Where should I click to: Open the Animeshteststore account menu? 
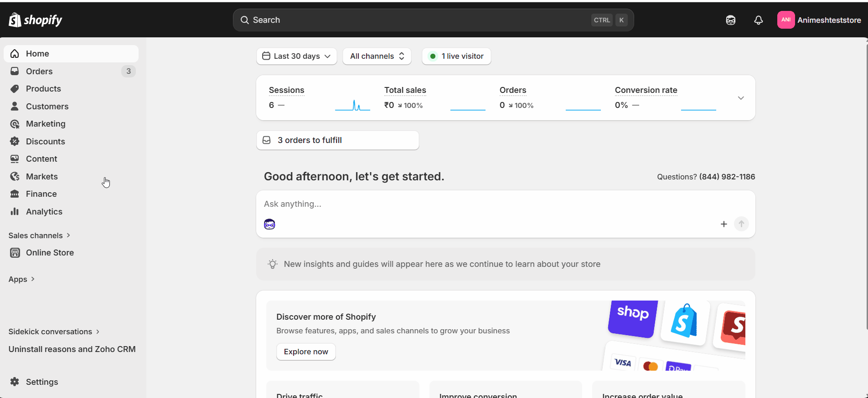(x=819, y=20)
